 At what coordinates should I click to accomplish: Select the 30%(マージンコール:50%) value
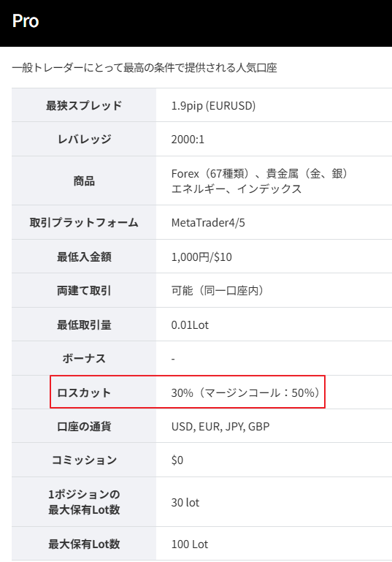click(x=245, y=393)
